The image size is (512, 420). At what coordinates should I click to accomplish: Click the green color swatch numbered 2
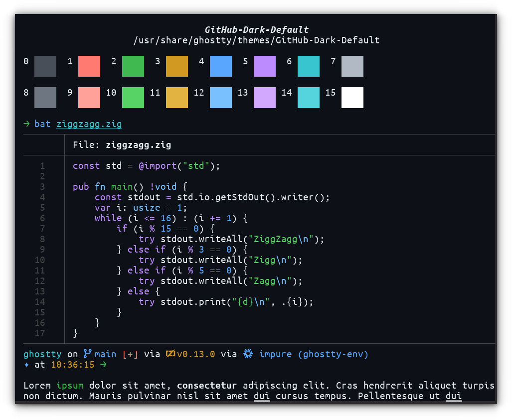(133, 66)
